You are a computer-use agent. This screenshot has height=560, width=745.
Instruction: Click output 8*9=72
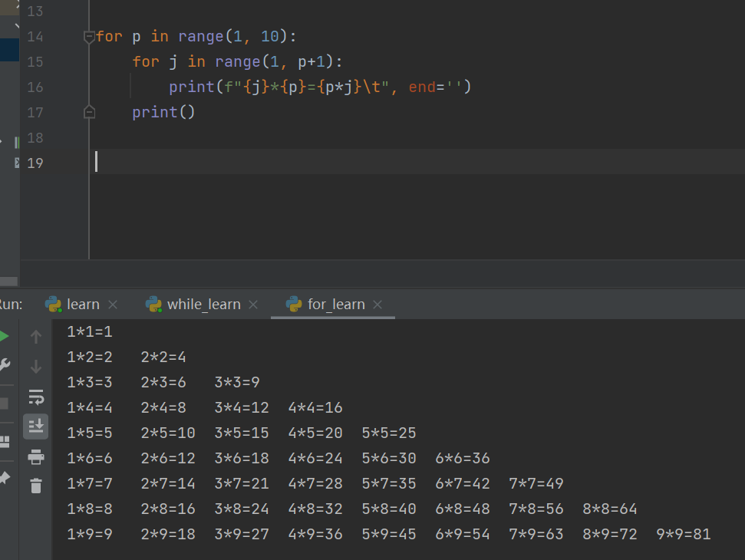click(x=610, y=534)
